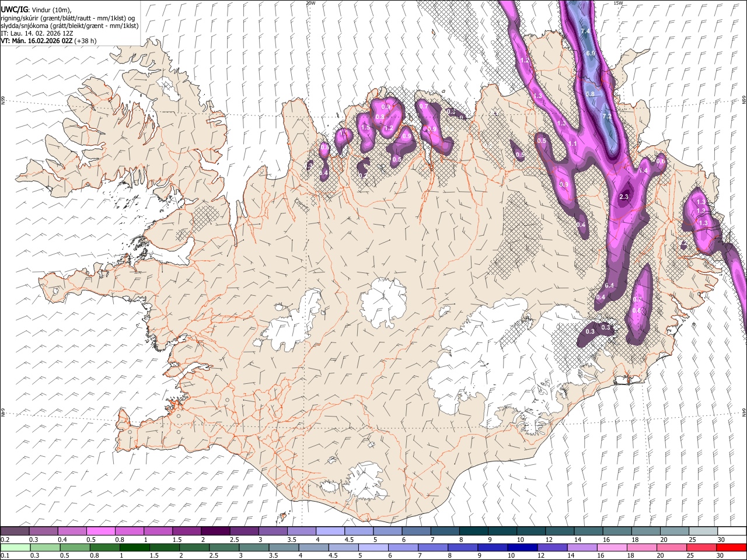Pick top legend magenta swatch between 0.5 and 0.8
Viewport: 747px width, 560px height.
pyautogui.click(x=101, y=531)
